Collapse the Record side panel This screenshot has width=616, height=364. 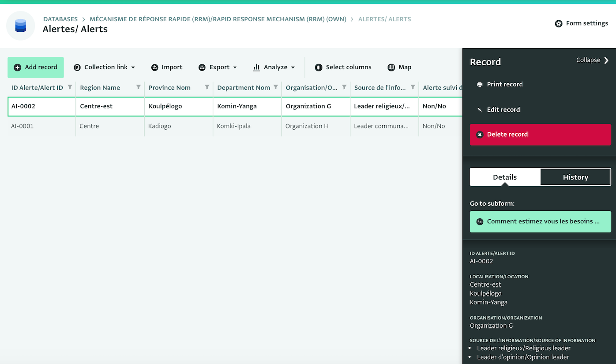click(x=593, y=60)
